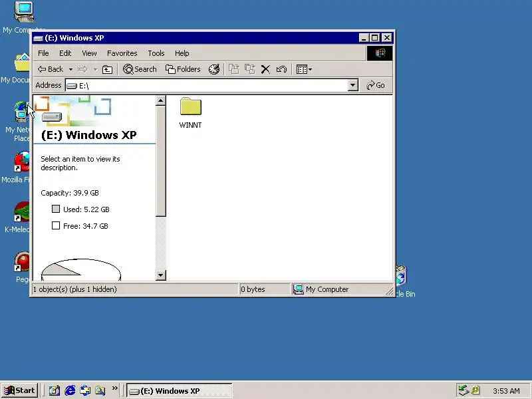Open the Start menu
Image resolution: width=532 pixels, height=399 pixels.
click(x=20, y=391)
